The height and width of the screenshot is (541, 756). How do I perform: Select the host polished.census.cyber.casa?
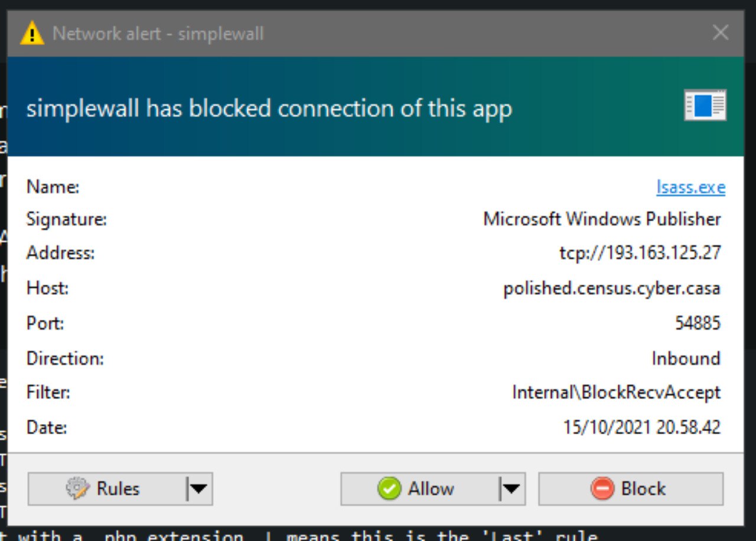pyautogui.click(x=612, y=288)
